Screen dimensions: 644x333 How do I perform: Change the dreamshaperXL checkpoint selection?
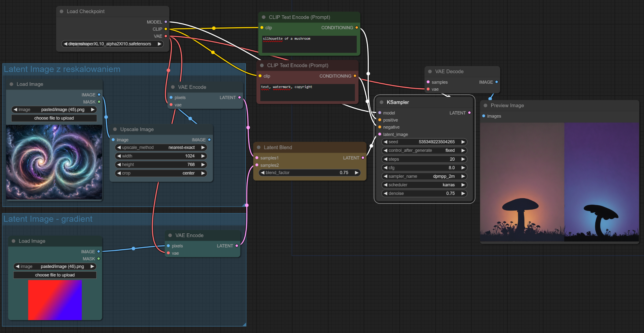(x=112, y=44)
